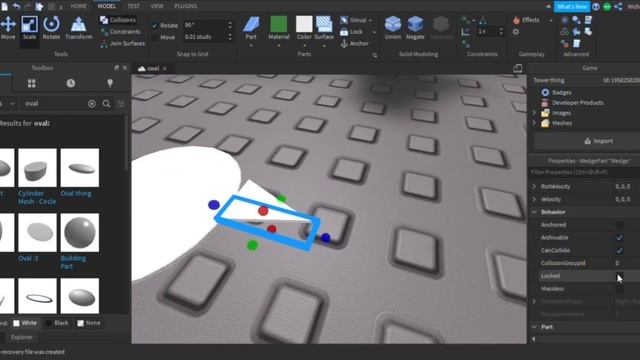Switch to the Explorer panel tab
This screenshot has height=360, width=640.
[x=22, y=337]
